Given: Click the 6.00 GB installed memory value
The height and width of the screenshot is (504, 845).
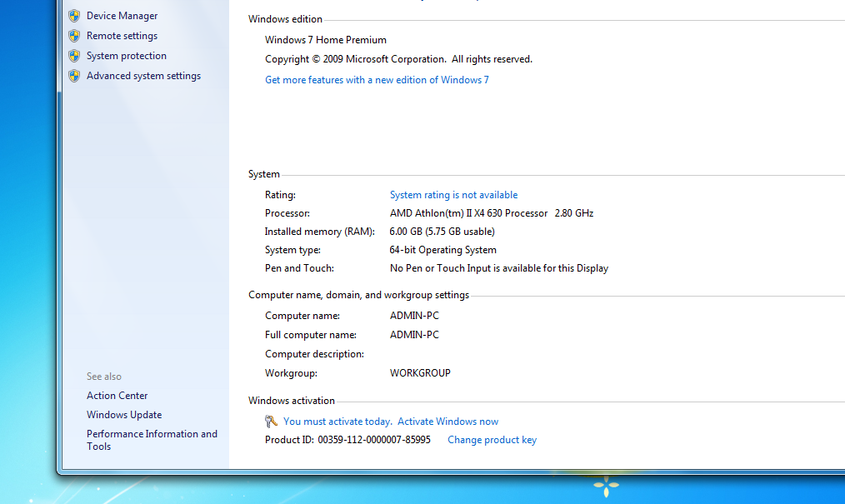Looking at the screenshot, I should click(442, 232).
